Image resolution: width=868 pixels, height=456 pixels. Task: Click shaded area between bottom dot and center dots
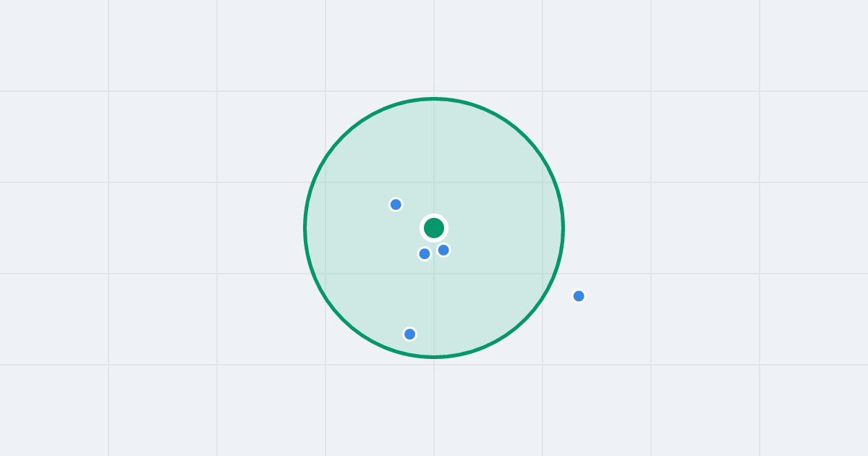point(420,293)
